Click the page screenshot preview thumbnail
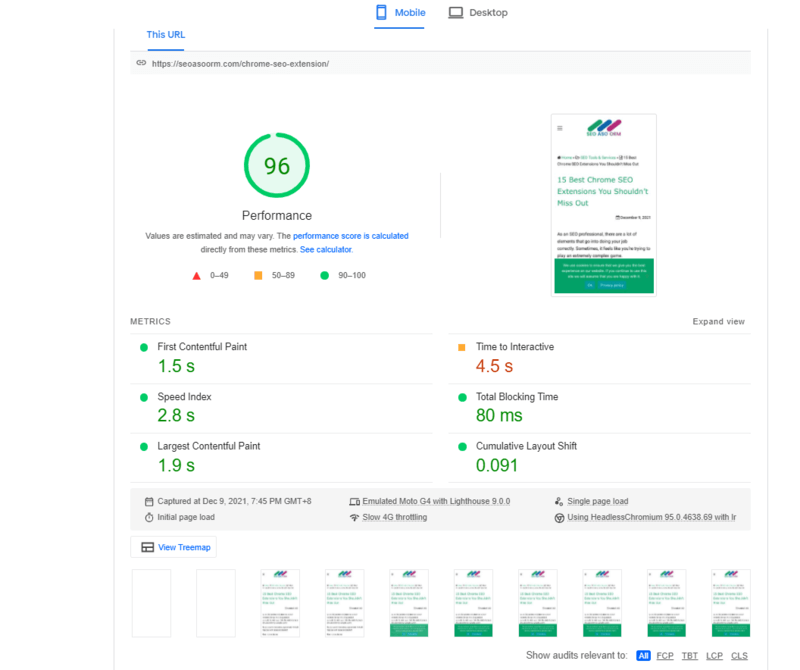 pos(604,204)
